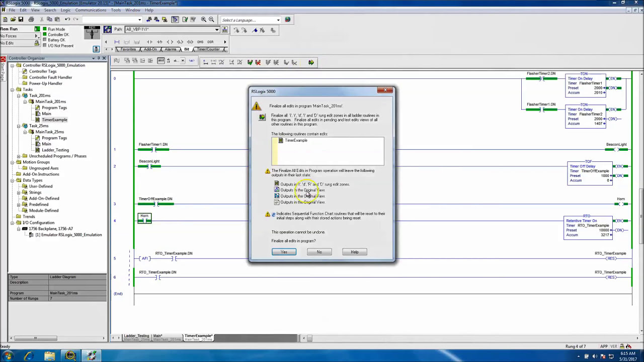Close the RSLogix 5000 dialog
The image size is (644, 362).
(x=385, y=90)
